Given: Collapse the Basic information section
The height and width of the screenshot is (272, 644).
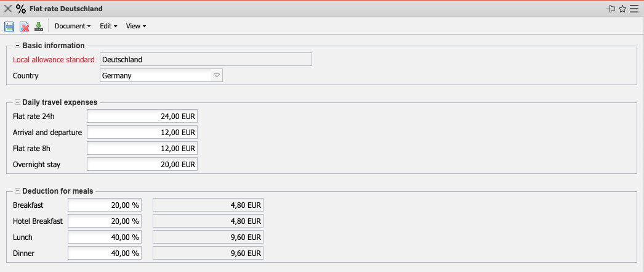Looking at the screenshot, I should (17, 46).
